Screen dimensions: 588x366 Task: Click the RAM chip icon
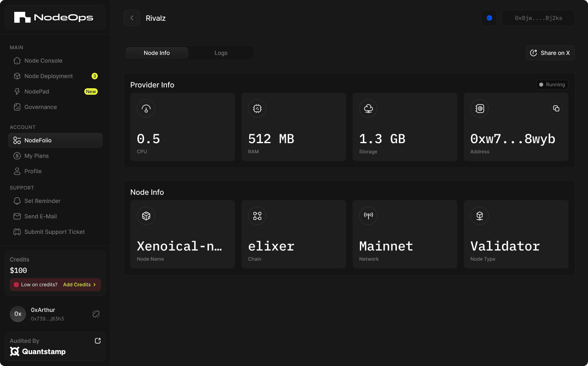pos(257,109)
